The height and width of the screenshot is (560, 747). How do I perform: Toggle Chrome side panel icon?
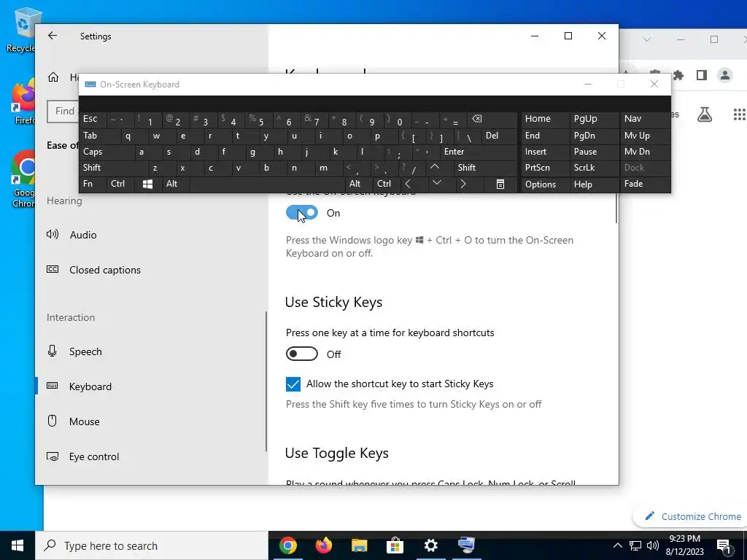click(x=701, y=75)
